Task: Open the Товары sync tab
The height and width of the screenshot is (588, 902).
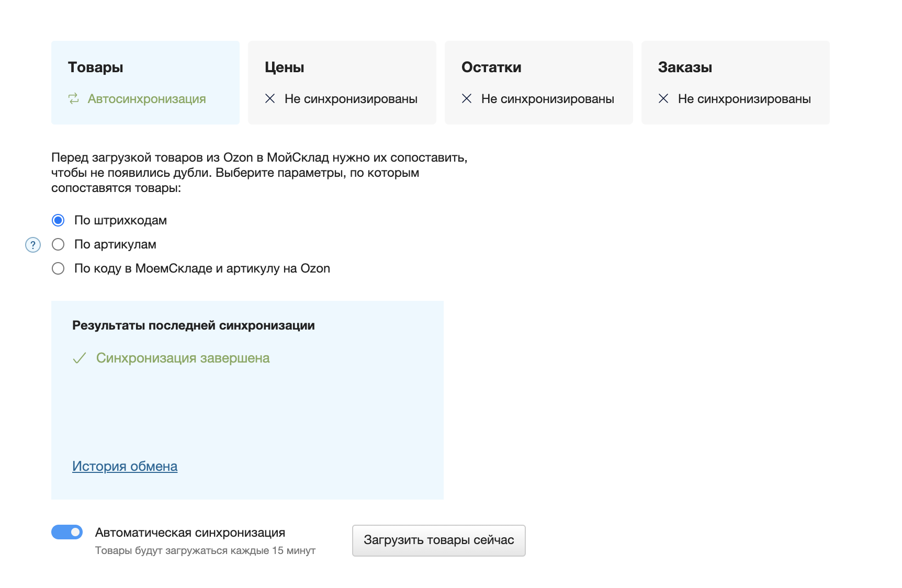Action: tap(145, 83)
